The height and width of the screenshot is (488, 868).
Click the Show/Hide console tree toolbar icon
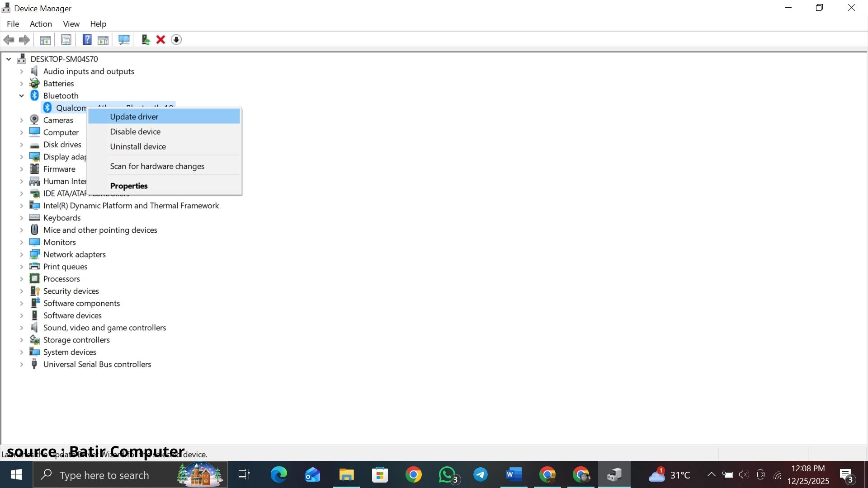(45, 40)
